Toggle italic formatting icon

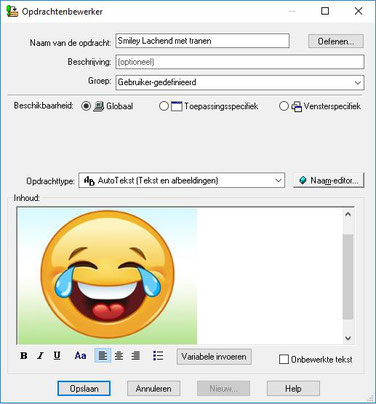point(40,356)
